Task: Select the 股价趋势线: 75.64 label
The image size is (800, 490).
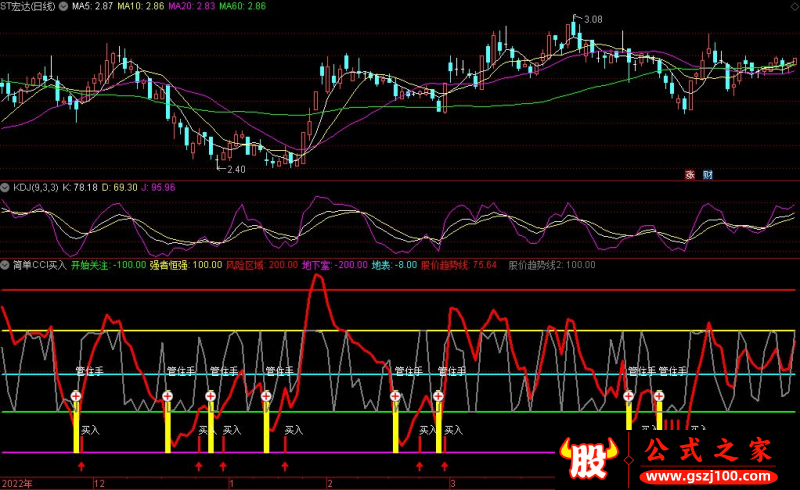Action: [x=459, y=265]
